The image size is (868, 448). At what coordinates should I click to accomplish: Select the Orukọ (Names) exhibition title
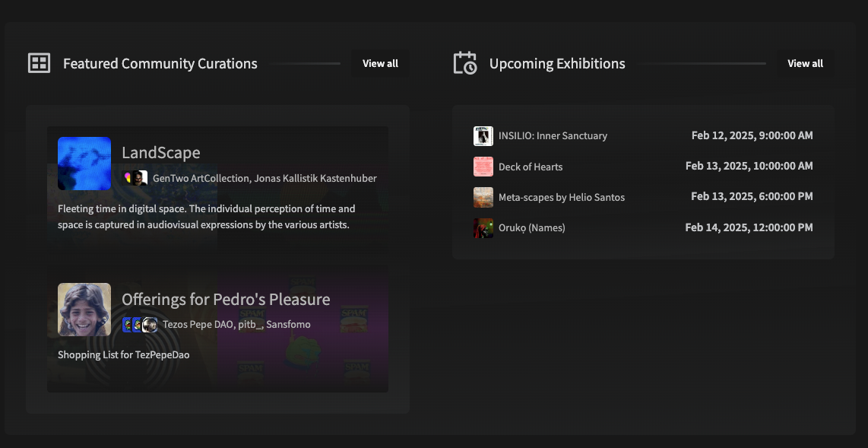(531, 227)
